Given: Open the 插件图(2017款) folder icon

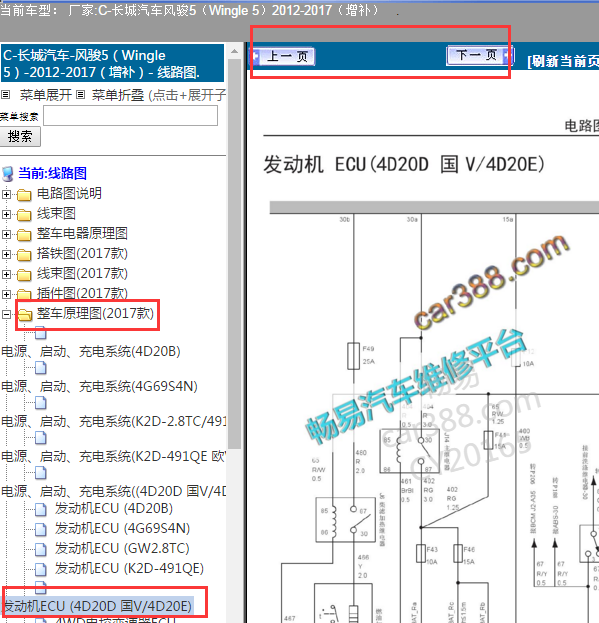Looking at the screenshot, I should [x=24, y=294].
